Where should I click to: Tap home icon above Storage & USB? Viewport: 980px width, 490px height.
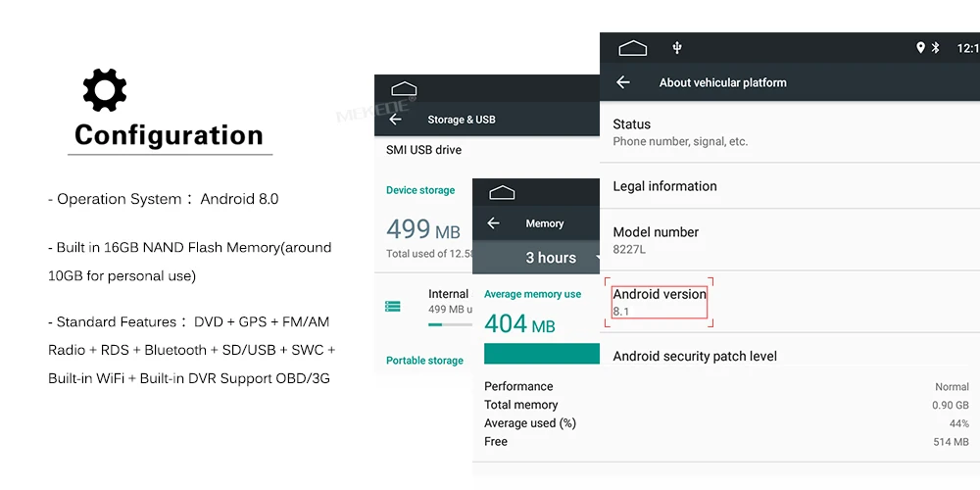pyautogui.click(x=404, y=89)
